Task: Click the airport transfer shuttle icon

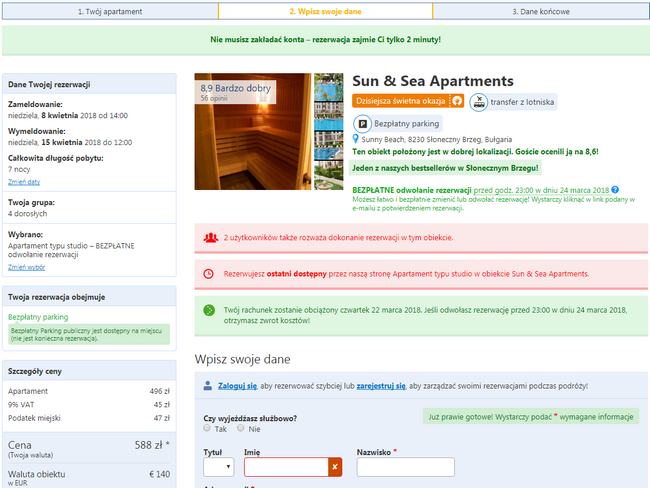Action: pos(479,102)
